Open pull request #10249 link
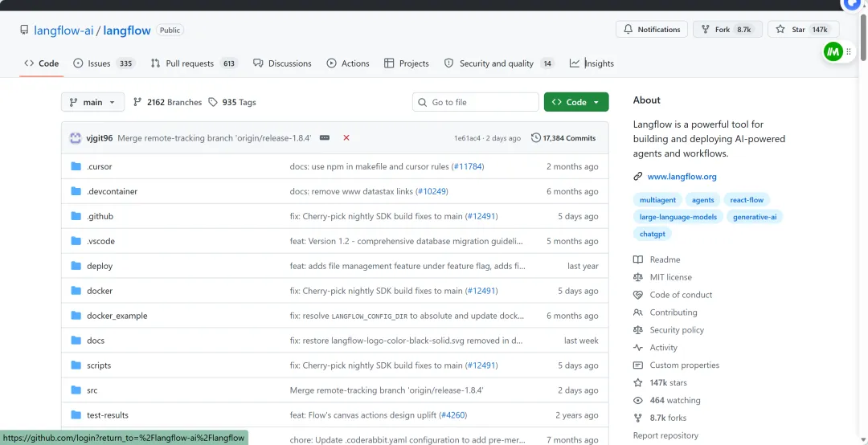This screenshot has width=868, height=445. click(432, 191)
